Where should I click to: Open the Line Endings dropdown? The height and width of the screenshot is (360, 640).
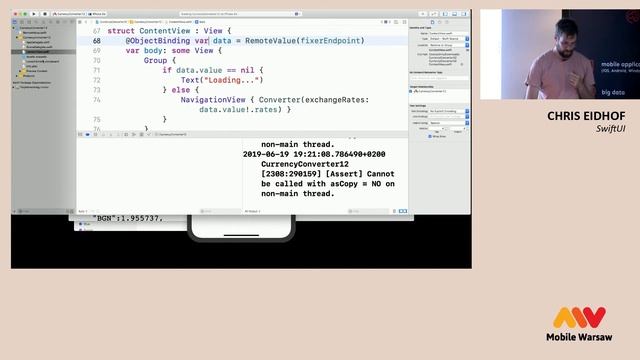[449, 117]
